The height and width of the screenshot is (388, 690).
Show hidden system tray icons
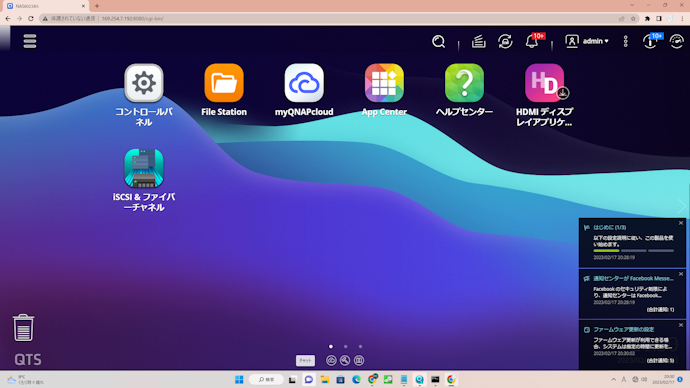613,379
